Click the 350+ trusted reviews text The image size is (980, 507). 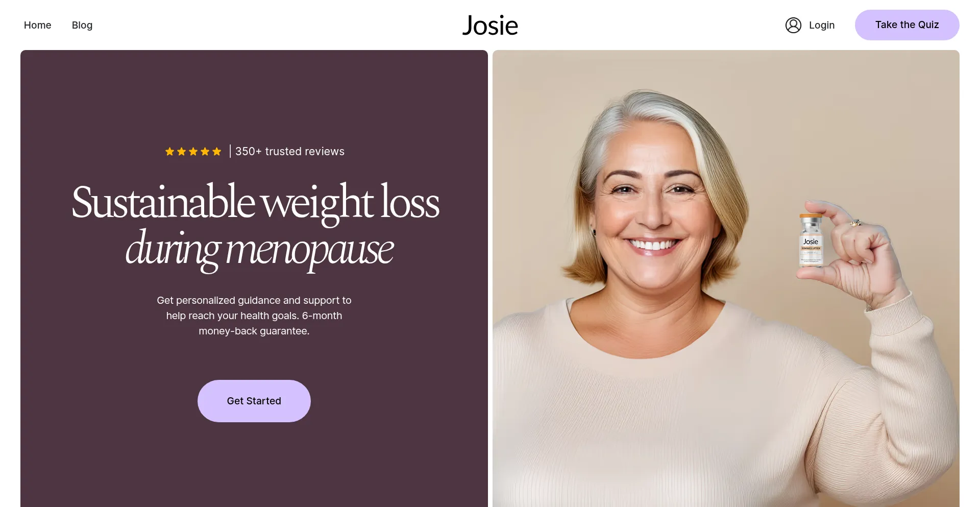[290, 152]
